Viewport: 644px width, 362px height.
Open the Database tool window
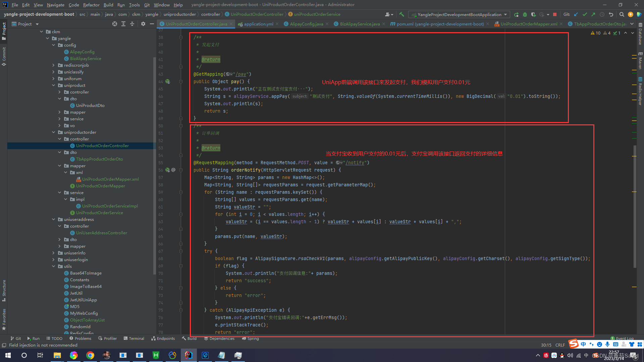tap(640, 35)
